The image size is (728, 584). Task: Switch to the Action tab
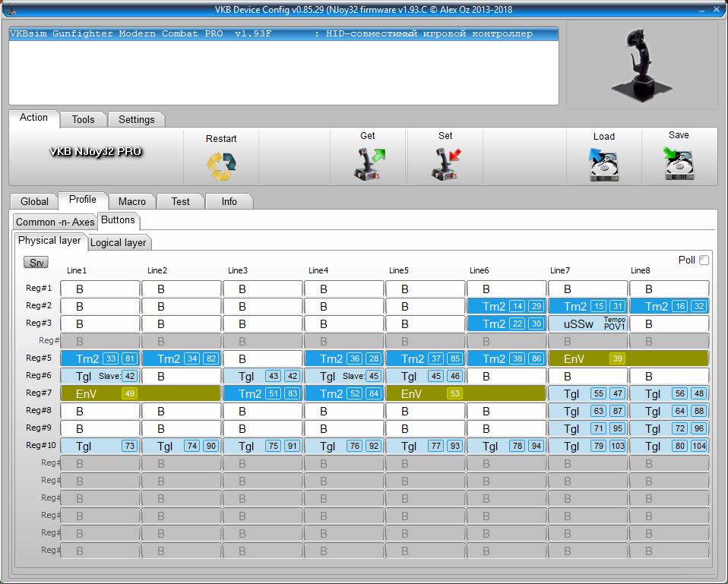point(34,118)
